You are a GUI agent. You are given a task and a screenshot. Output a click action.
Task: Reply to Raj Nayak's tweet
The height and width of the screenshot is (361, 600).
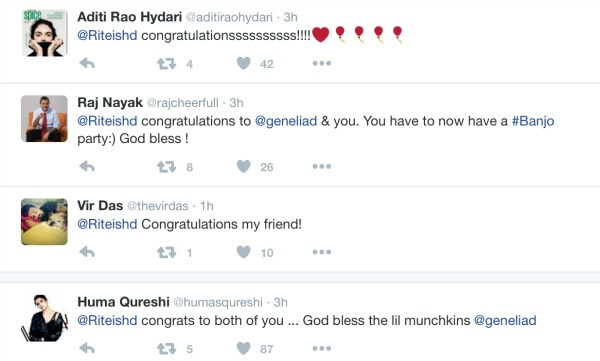click(x=87, y=167)
